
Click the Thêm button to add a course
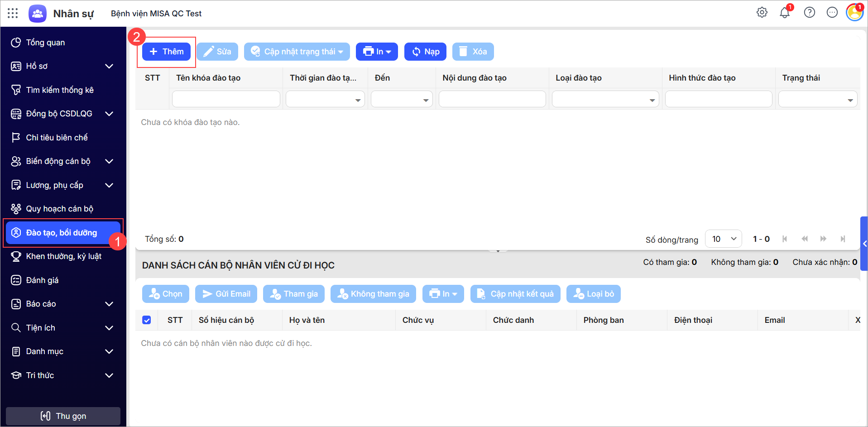(x=166, y=52)
